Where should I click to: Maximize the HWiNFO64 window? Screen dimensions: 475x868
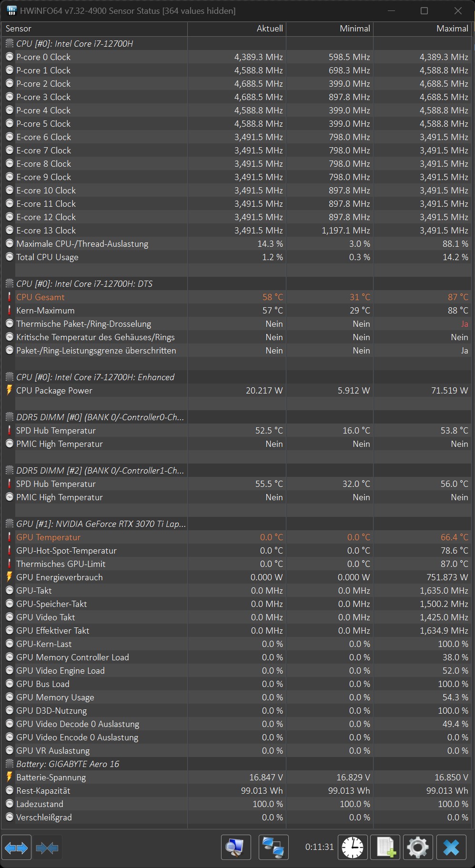(x=424, y=10)
